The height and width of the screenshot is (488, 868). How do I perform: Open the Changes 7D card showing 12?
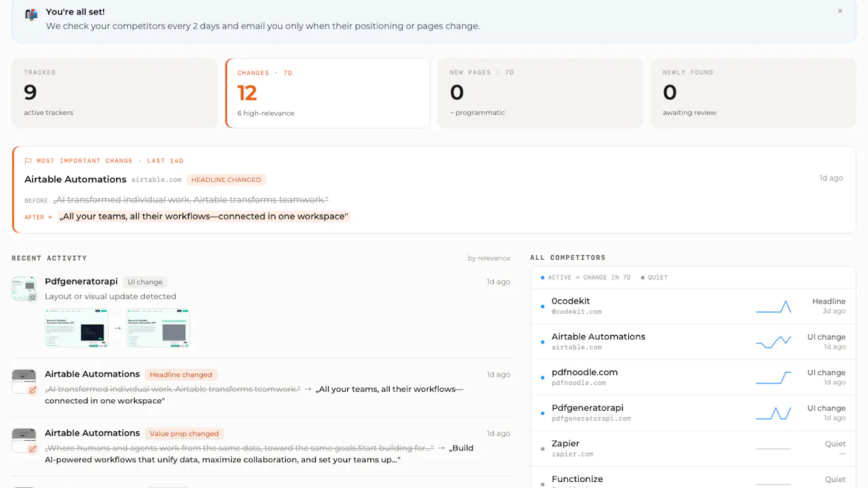327,93
